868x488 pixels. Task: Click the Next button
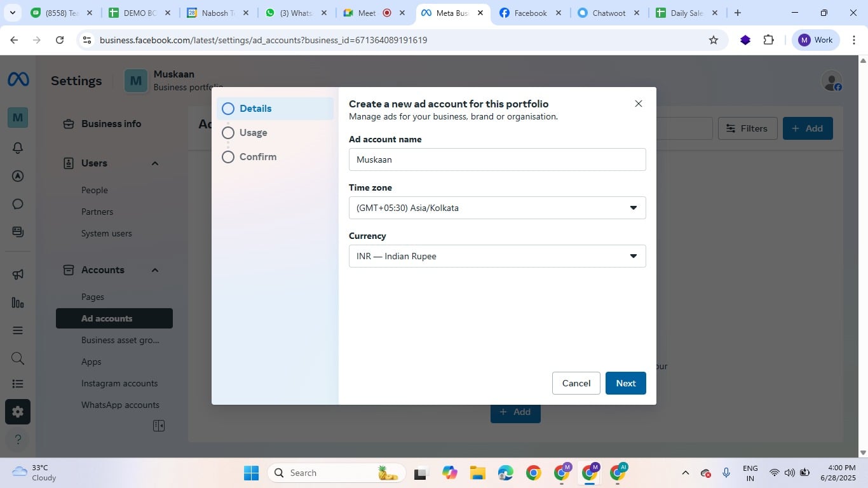pyautogui.click(x=625, y=383)
